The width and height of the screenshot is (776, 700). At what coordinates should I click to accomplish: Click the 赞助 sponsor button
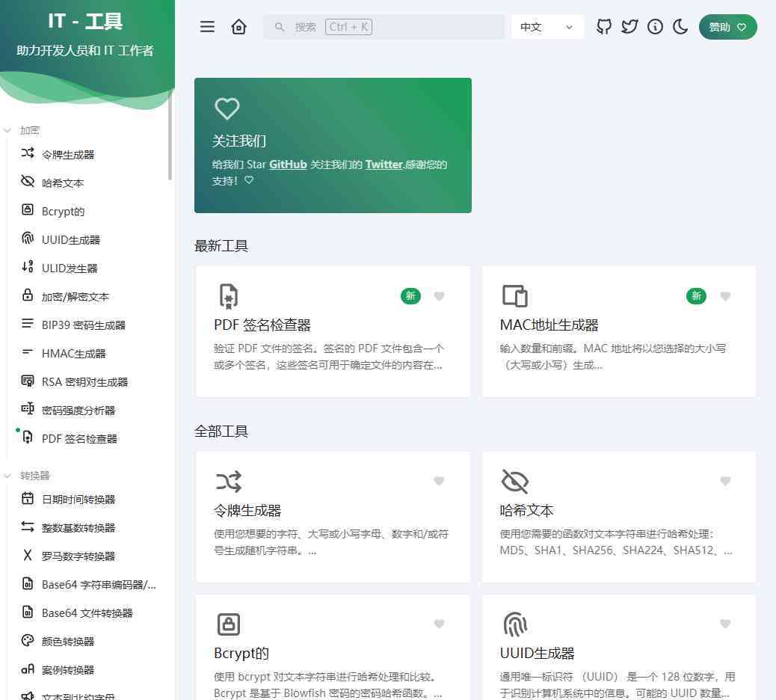pyautogui.click(x=727, y=27)
